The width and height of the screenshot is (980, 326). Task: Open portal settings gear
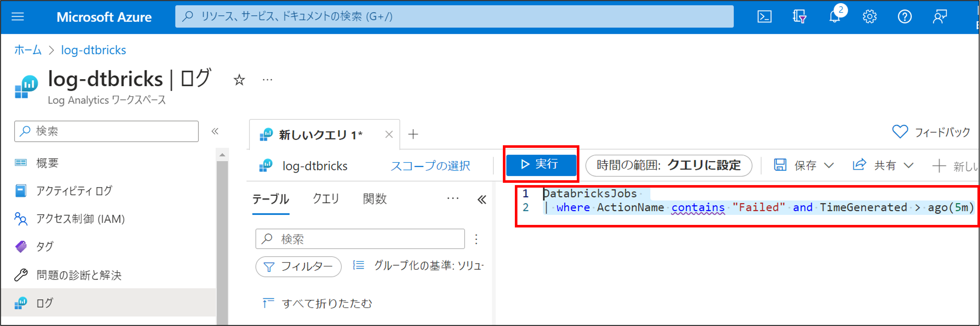click(x=869, y=17)
